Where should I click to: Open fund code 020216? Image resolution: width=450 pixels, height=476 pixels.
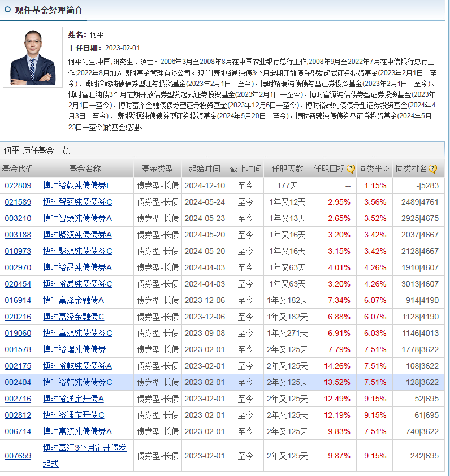click(18, 317)
